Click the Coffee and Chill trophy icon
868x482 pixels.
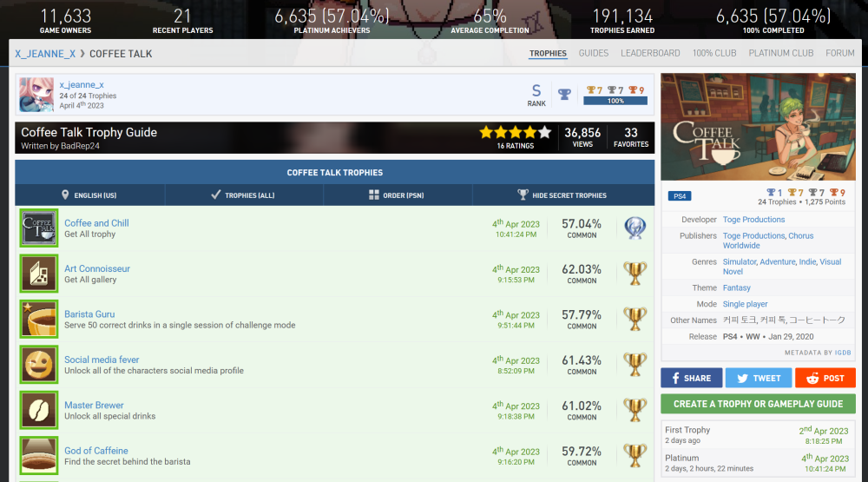click(38, 228)
